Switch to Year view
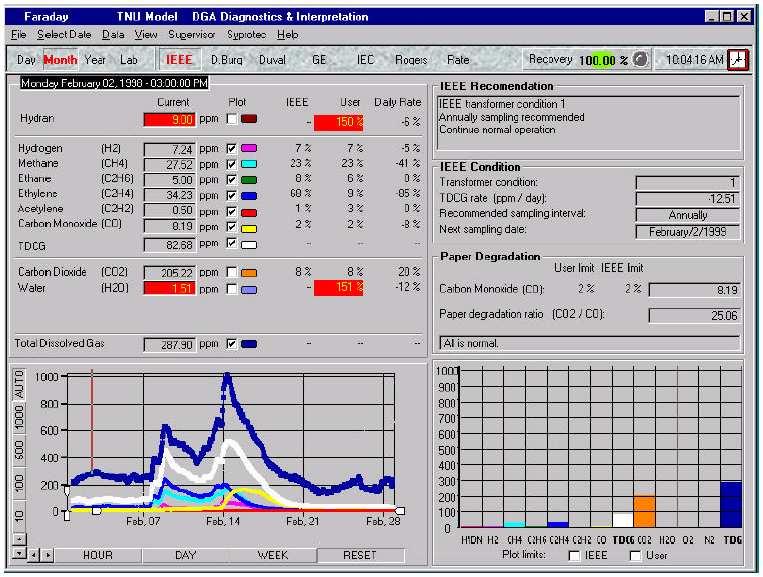This screenshot has width=763, height=577. (x=94, y=60)
